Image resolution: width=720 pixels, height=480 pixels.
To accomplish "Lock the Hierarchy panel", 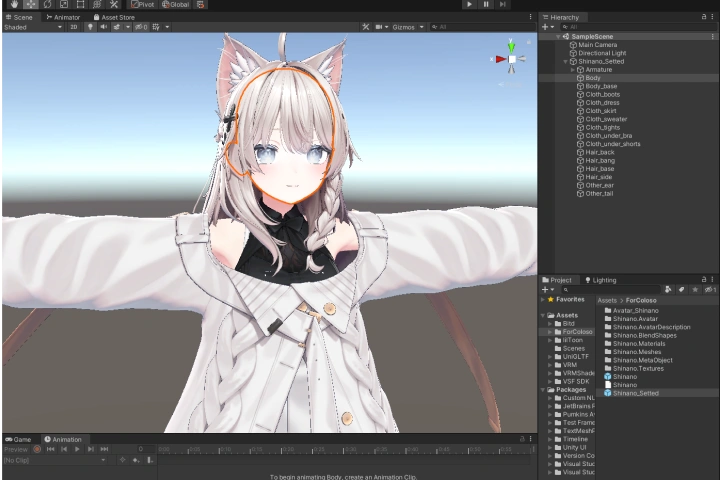I will point(703,17).
